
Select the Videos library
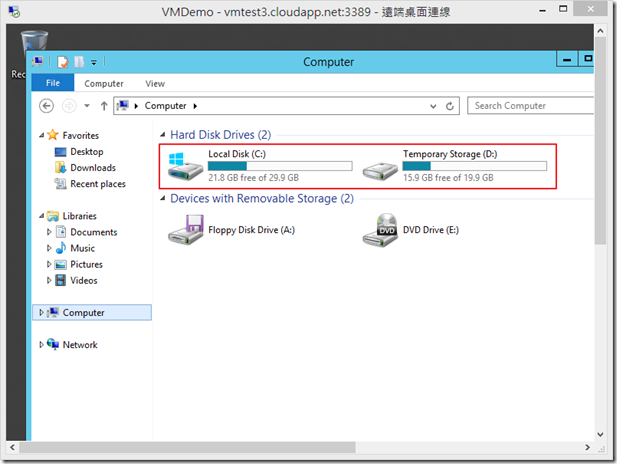84,281
